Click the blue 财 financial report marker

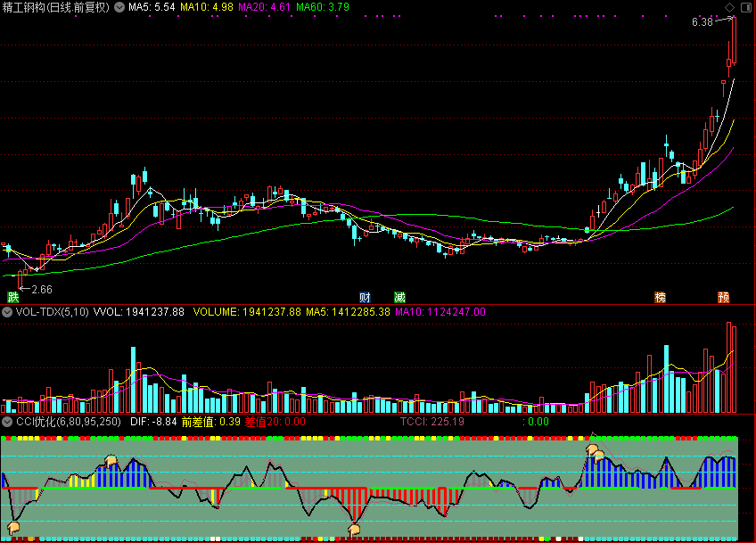coord(364,296)
